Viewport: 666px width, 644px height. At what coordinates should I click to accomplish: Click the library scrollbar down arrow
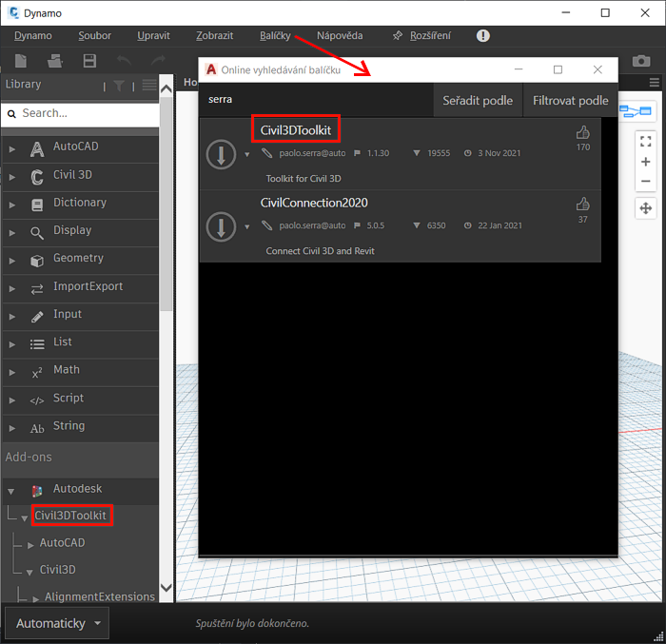pyautogui.click(x=166, y=588)
